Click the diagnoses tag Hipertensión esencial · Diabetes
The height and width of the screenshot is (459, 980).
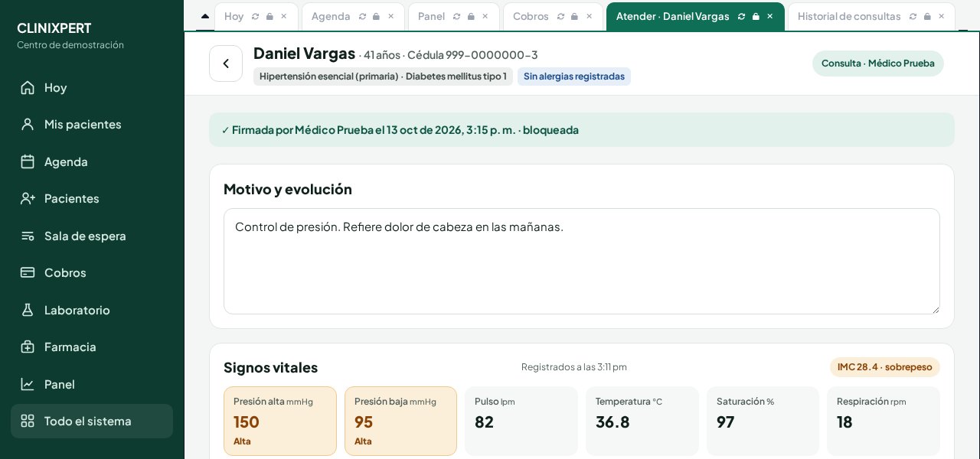383,76
